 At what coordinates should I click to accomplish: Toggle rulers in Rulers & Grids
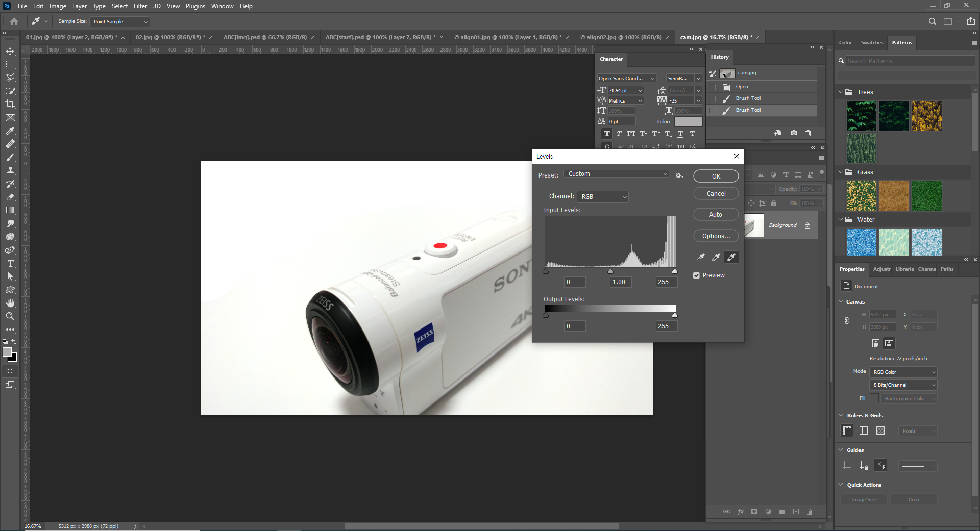(847, 431)
